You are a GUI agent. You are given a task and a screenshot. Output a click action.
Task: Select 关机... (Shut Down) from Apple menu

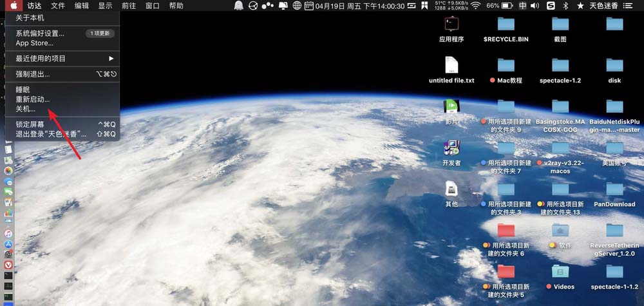click(26, 109)
